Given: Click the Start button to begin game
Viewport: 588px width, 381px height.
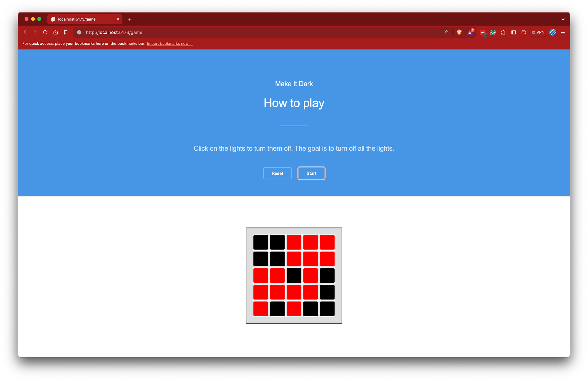Looking at the screenshot, I should 311,173.
